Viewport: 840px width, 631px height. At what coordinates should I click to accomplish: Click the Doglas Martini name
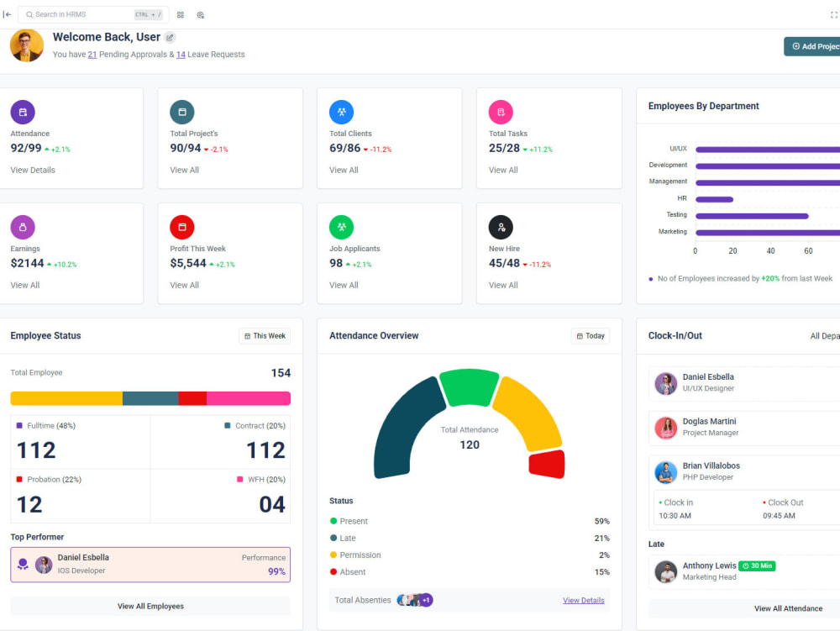coord(709,422)
